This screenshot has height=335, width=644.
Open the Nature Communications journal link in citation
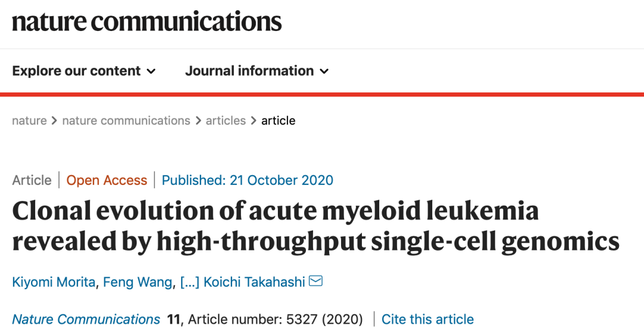86,320
